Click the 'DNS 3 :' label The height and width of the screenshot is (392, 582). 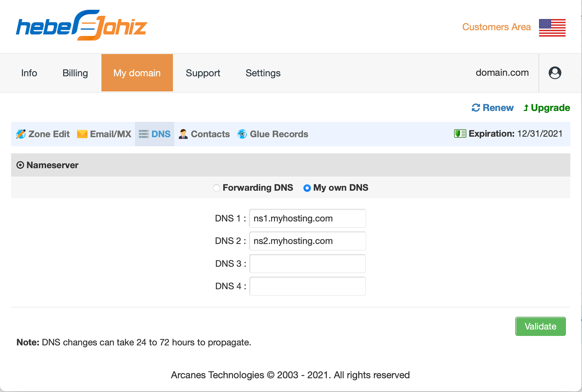tap(231, 264)
